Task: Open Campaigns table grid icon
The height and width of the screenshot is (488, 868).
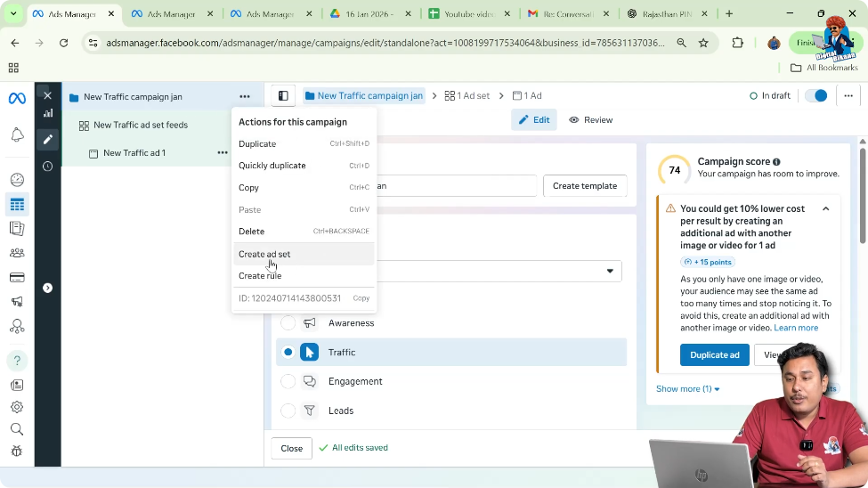Action: [17, 205]
